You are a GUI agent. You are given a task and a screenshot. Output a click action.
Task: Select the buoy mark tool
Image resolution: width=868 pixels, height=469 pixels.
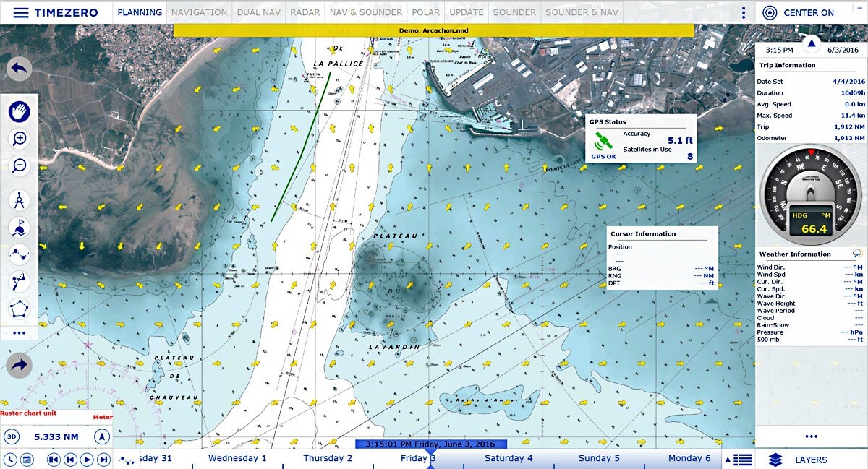tap(20, 228)
